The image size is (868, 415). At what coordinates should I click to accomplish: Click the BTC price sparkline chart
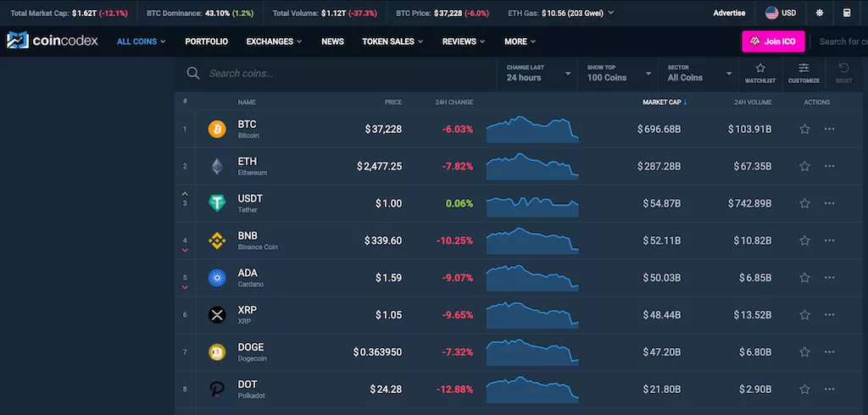532,130
